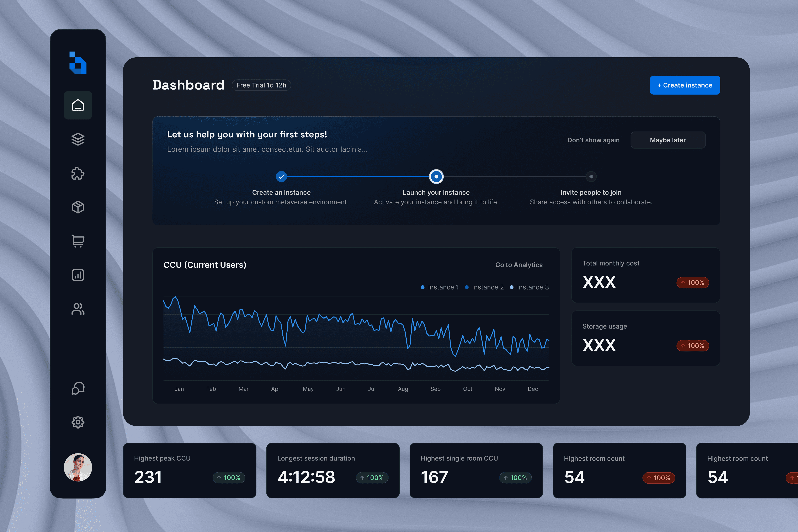Open the settings gear icon
The image size is (798, 532).
pos(78,422)
